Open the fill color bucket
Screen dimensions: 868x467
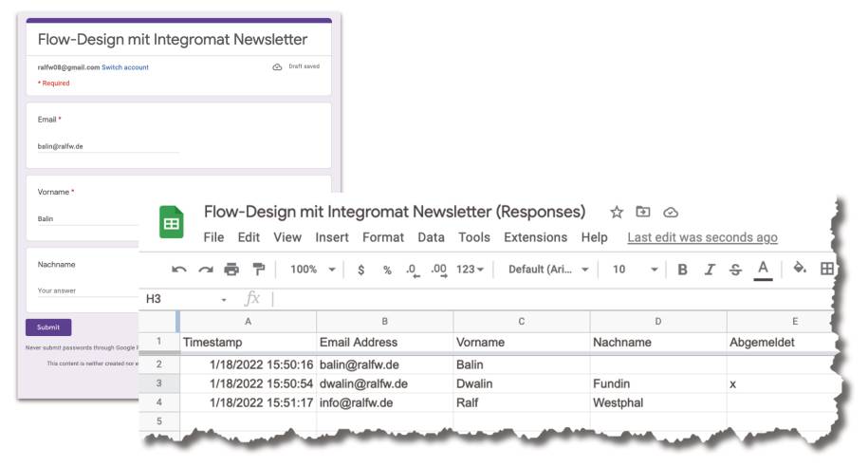click(800, 268)
